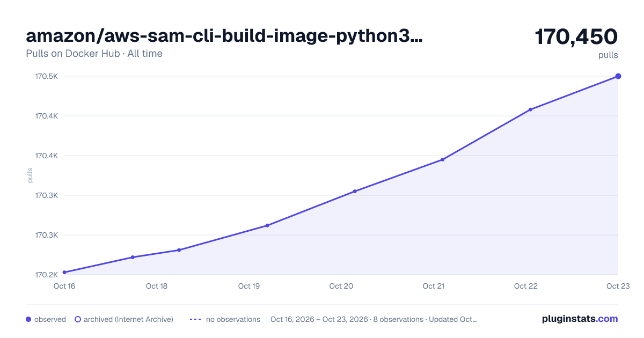The height and width of the screenshot is (338, 644).
Task: Click the 170.5K y-axis label
Action: click(47, 76)
